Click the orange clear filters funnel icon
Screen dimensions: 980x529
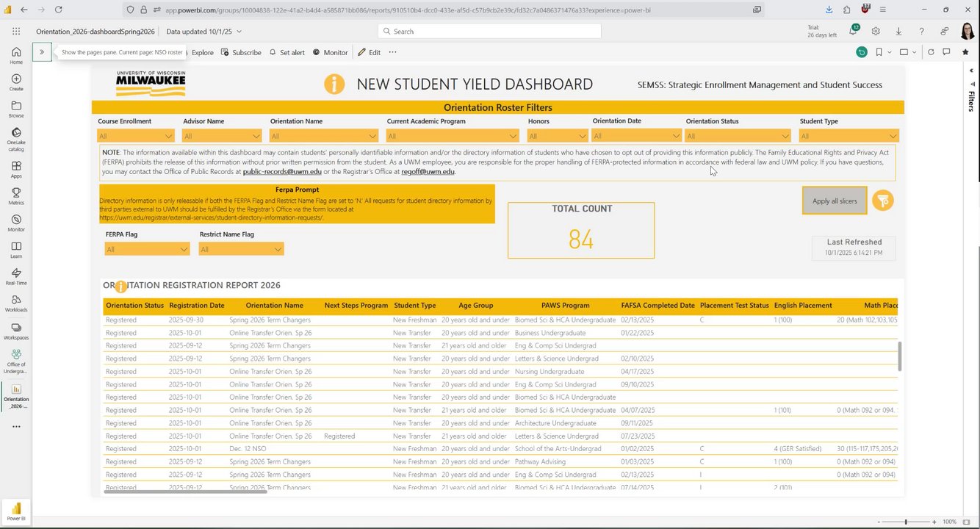tap(883, 200)
